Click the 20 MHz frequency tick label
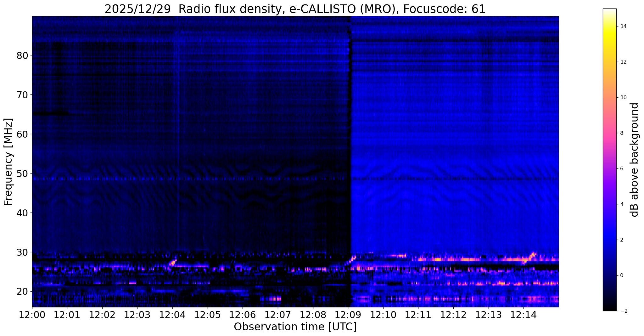The image size is (644, 336). pyautogui.click(x=22, y=292)
